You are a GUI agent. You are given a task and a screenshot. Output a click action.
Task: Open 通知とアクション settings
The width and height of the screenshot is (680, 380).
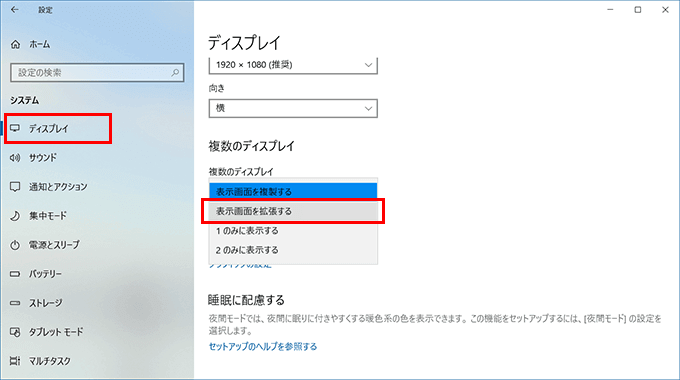(58, 187)
